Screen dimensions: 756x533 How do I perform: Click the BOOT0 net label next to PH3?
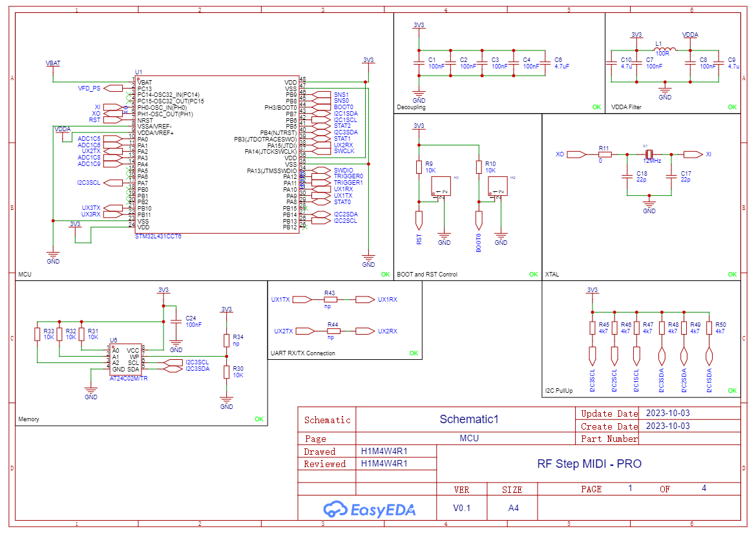click(343, 107)
